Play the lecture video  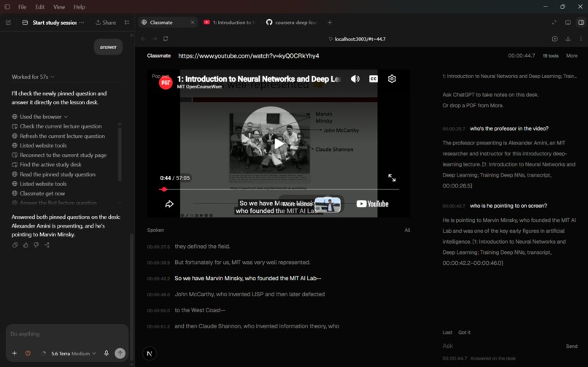coord(279,144)
